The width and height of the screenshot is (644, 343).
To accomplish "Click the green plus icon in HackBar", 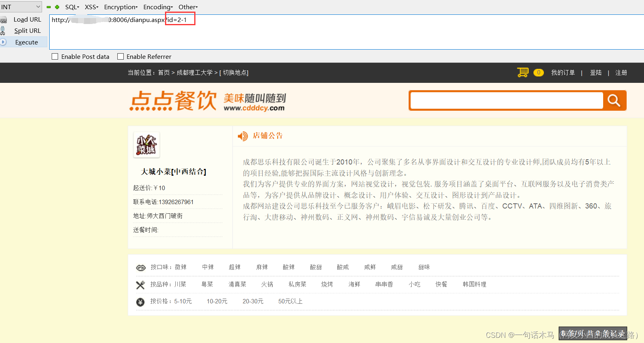I will click(57, 7).
